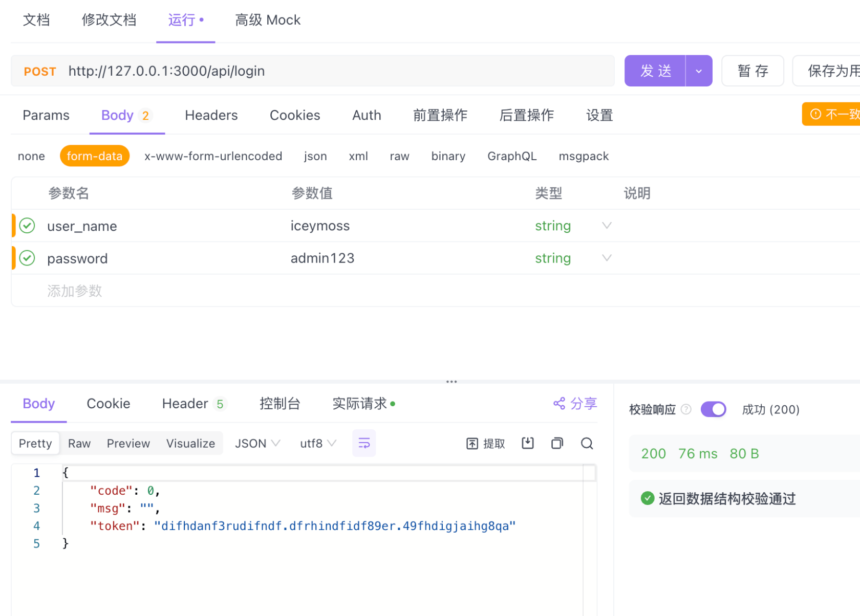Viewport: 860px width, 616px height.
Task: Click the download response icon
Action: click(x=528, y=443)
